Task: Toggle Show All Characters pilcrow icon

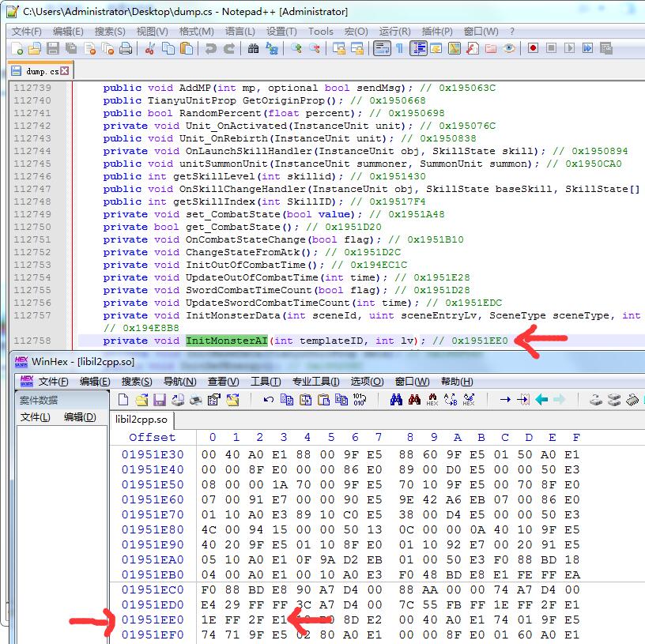Action: click(399, 48)
